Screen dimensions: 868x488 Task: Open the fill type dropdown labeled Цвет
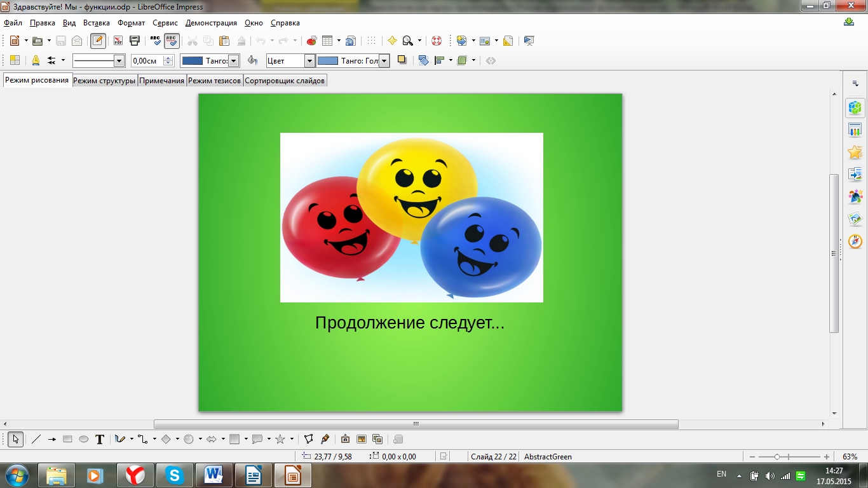tap(309, 61)
